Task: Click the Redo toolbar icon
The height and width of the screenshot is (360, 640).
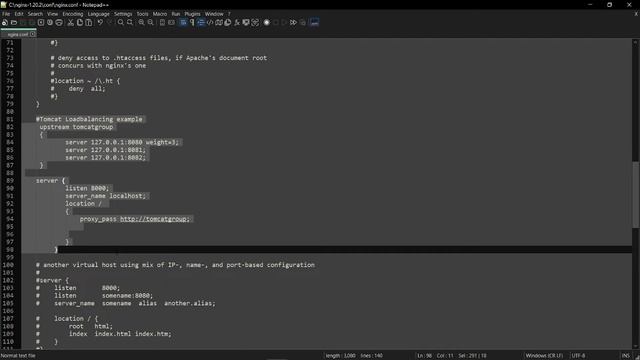Action: (109, 22)
